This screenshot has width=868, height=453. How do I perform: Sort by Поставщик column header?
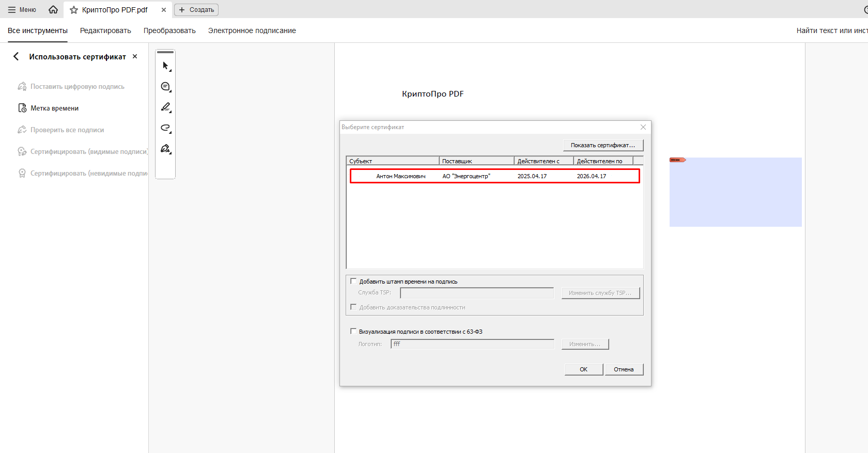point(476,161)
